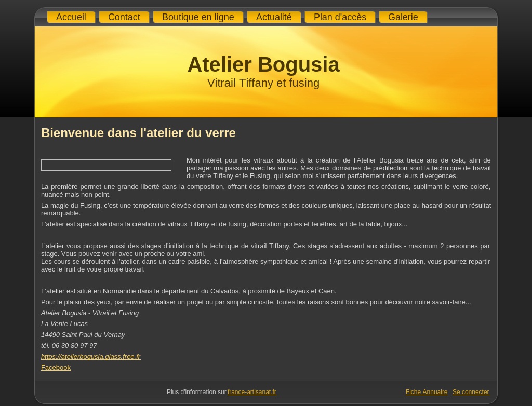Select the Actualité menu item

click(274, 17)
